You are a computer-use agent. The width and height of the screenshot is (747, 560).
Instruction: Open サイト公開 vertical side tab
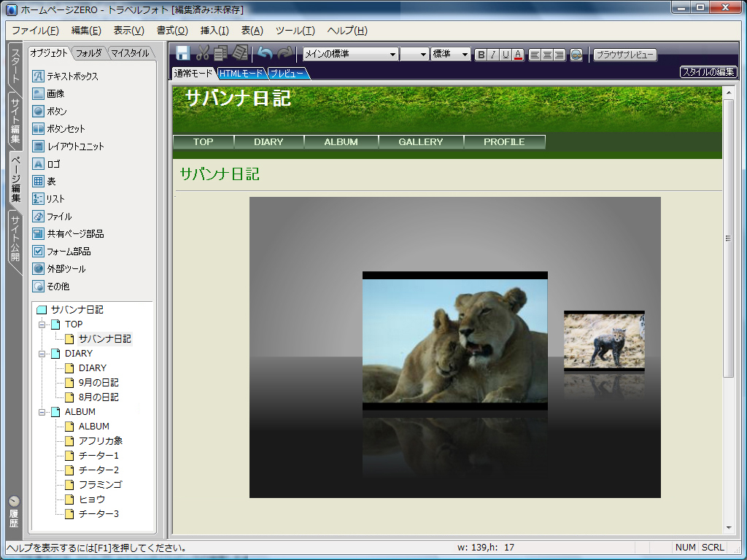(16, 238)
